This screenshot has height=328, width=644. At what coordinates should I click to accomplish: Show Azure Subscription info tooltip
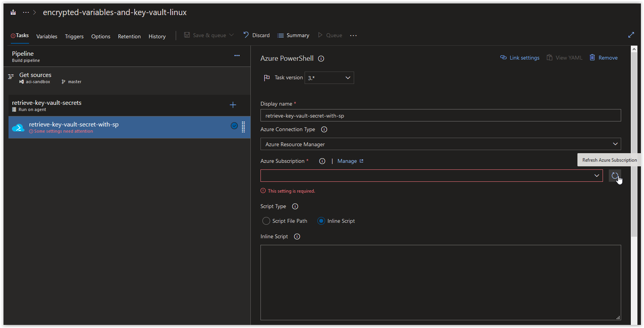coord(322,161)
